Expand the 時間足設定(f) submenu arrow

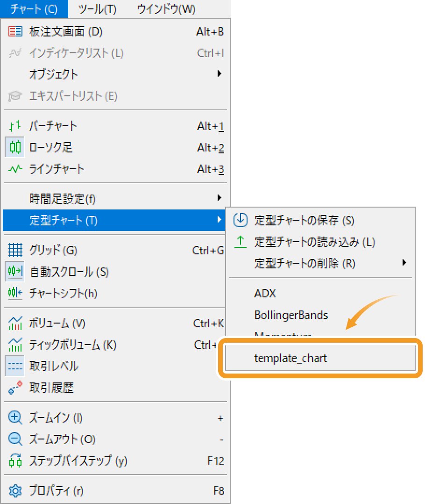219,198
